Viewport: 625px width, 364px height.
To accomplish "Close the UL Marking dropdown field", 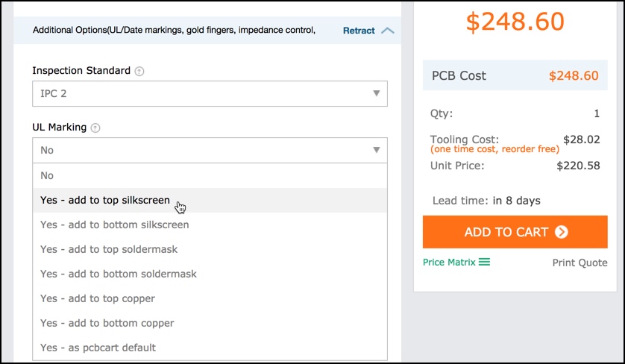I will [x=210, y=150].
